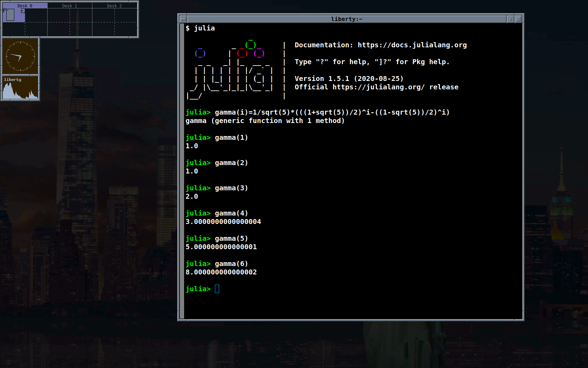Switch to Desk 0 in the pager
588x368 pixels.
[x=25, y=6]
